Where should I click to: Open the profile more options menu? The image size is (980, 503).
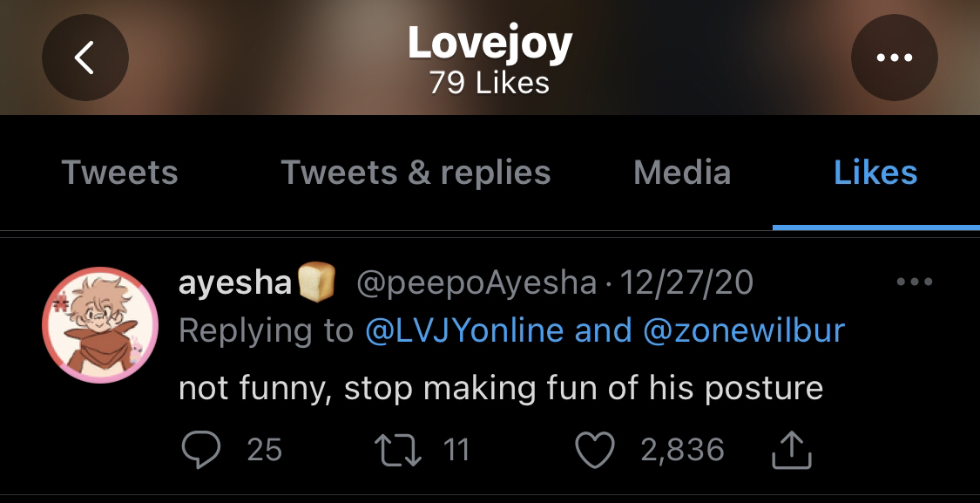click(x=894, y=58)
